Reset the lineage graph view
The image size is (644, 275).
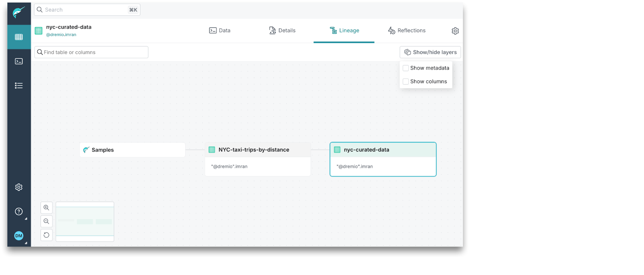point(47,235)
